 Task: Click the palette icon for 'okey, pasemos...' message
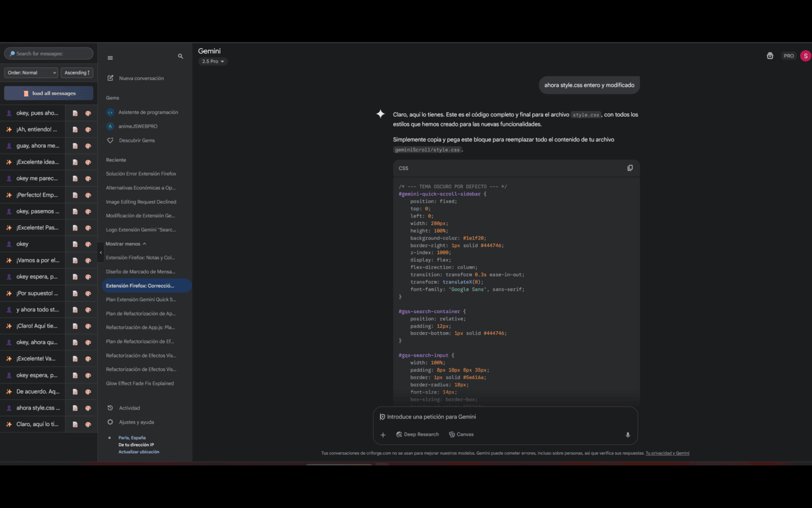tap(88, 211)
